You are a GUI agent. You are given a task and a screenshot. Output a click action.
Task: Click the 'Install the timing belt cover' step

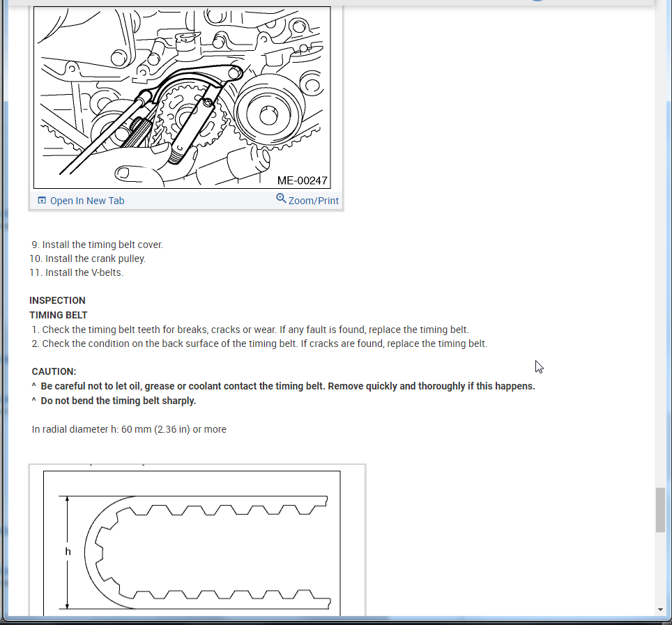98,245
